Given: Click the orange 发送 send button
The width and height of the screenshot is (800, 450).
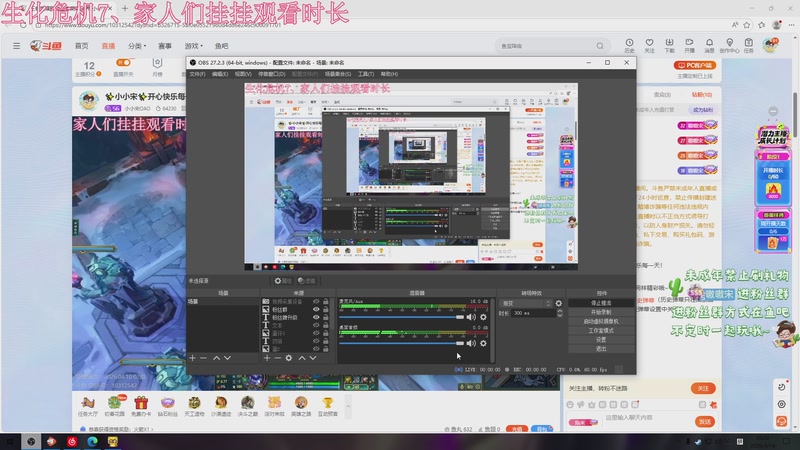Looking at the screenshot, I should (x=705, y=421).
